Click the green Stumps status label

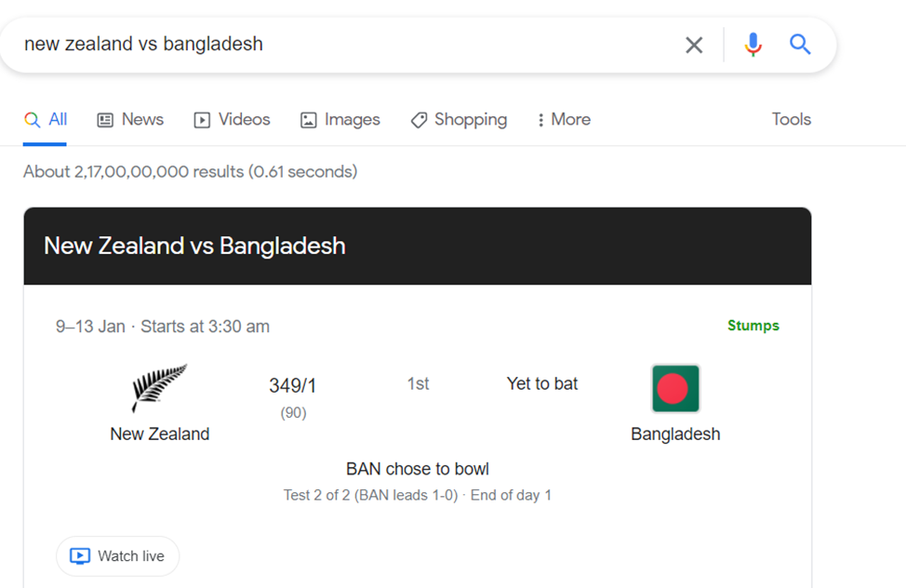pos(753,326)
